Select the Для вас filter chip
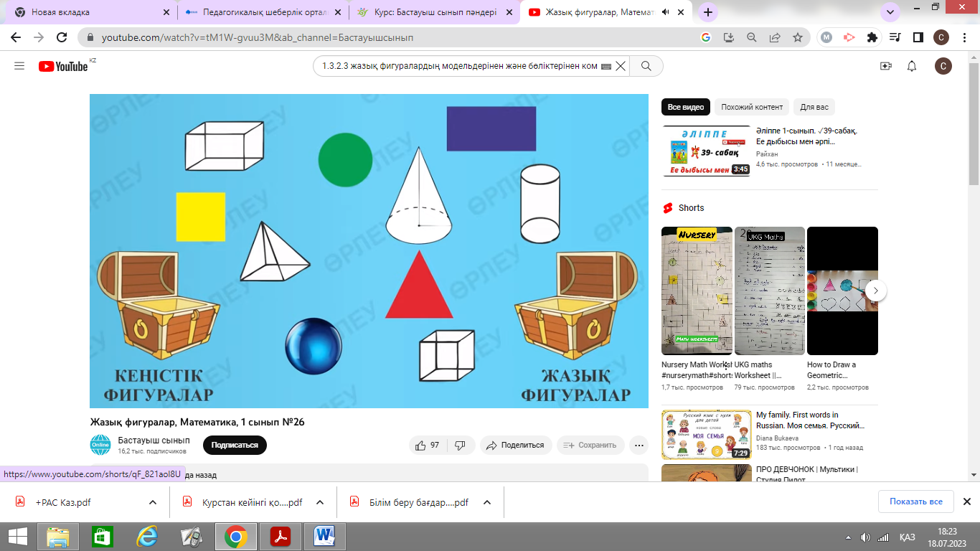 tap(814, 107)
